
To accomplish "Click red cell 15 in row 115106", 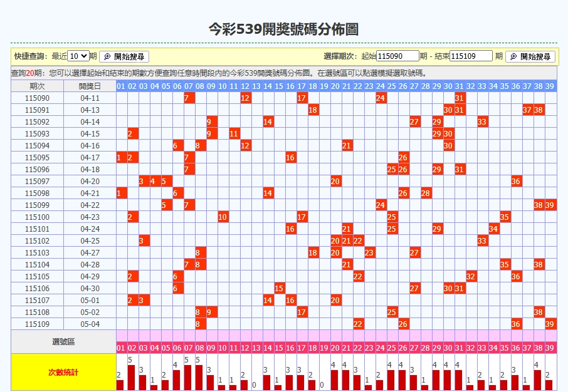I will [x=279, y=289].
